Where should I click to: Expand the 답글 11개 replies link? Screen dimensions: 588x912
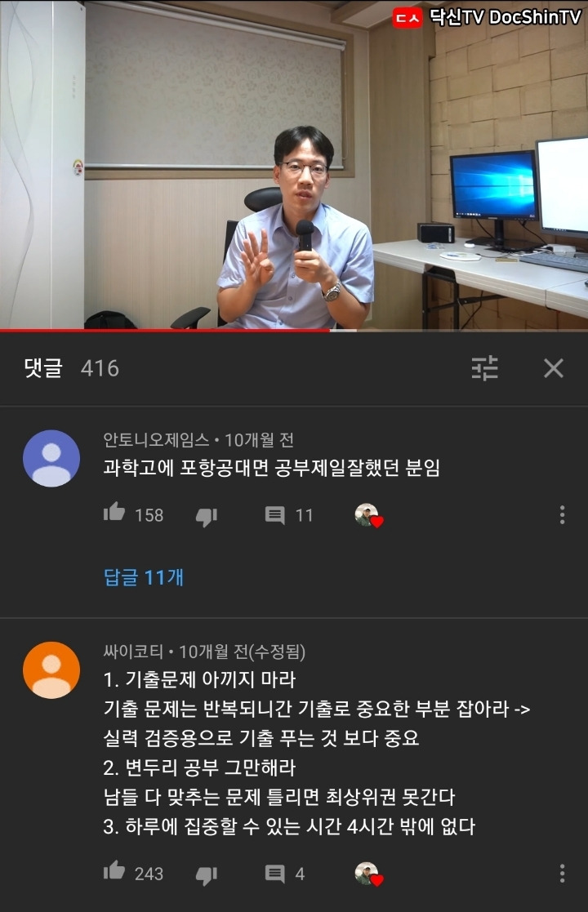pos(143,577)
